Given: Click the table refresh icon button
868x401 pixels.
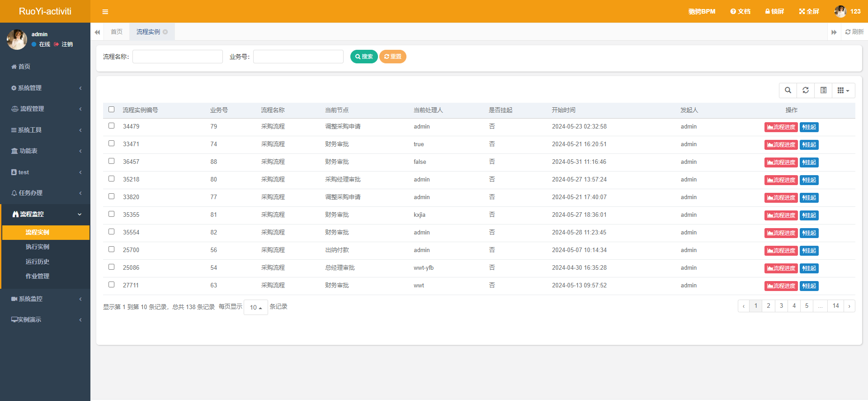Looking at the screenshot, I should [x=806, y=91].
